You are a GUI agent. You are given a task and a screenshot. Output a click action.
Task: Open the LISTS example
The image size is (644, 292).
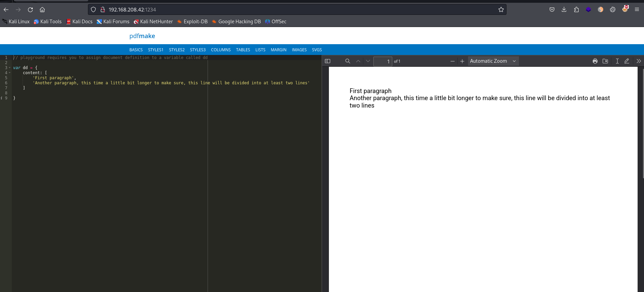pyautogui.click(x=260, y=50)
